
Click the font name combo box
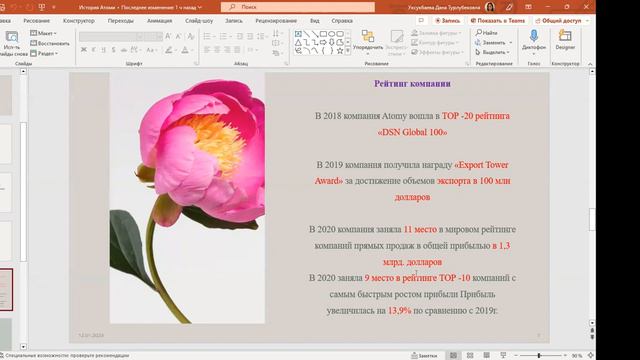[x=111, y=36]
